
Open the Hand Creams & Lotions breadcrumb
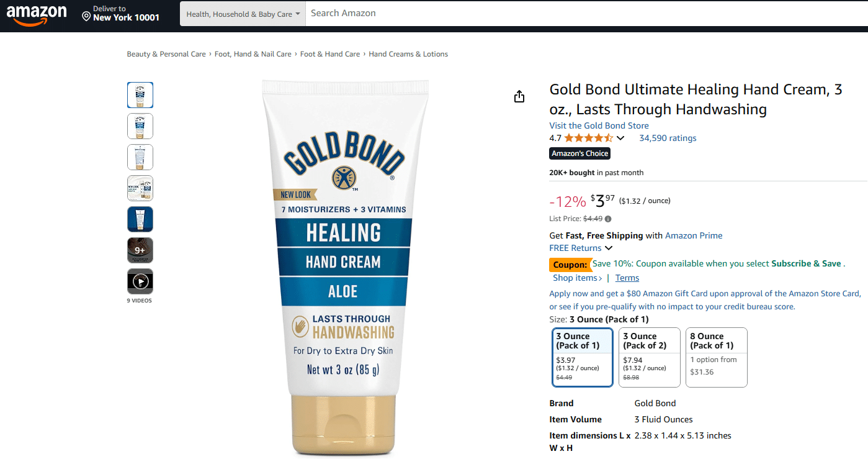(x=408, y=54)
